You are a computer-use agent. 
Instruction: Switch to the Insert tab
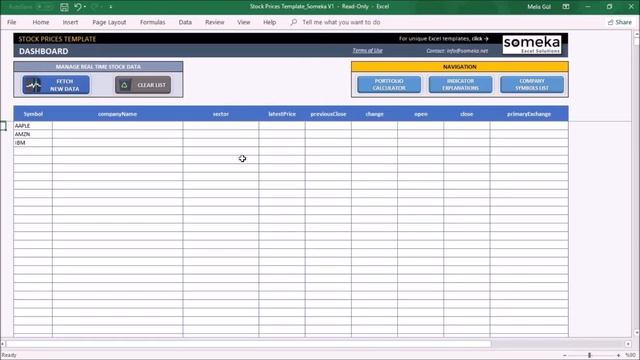tap(70, 22)
